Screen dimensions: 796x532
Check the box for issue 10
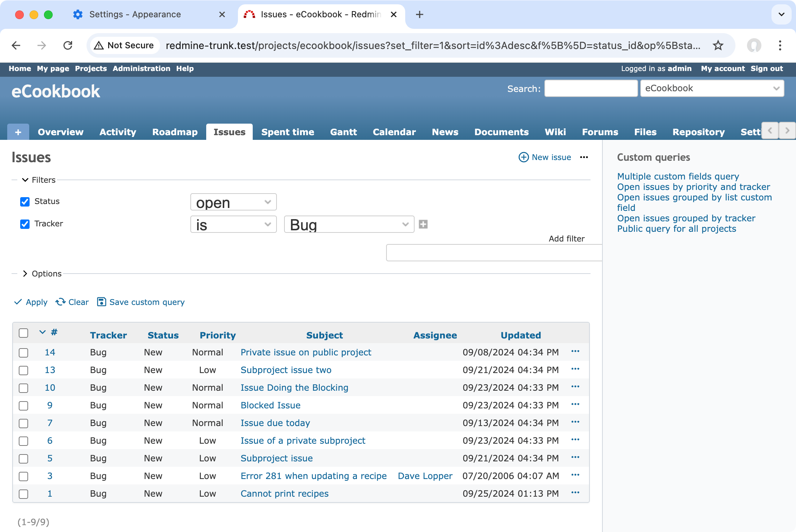tap(23, 388)
